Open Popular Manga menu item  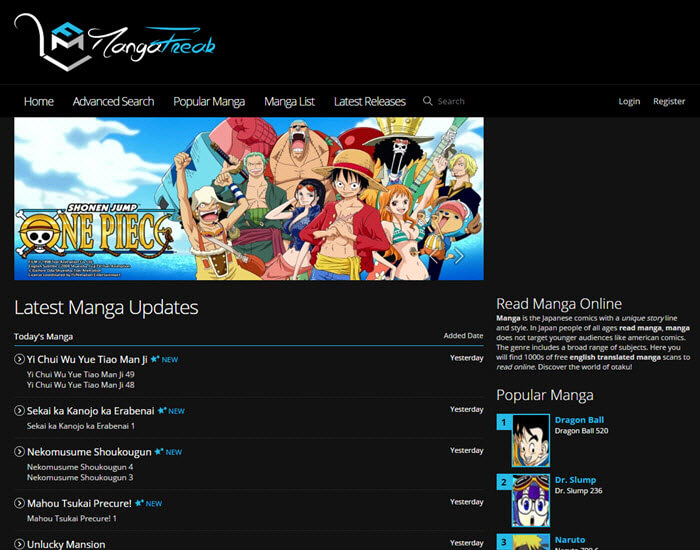209,102
